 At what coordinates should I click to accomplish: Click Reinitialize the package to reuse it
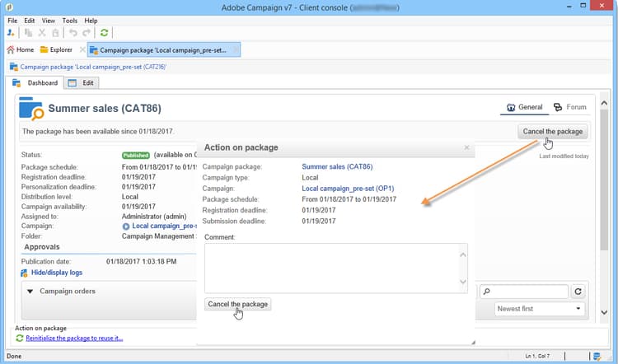click(74, 338)
